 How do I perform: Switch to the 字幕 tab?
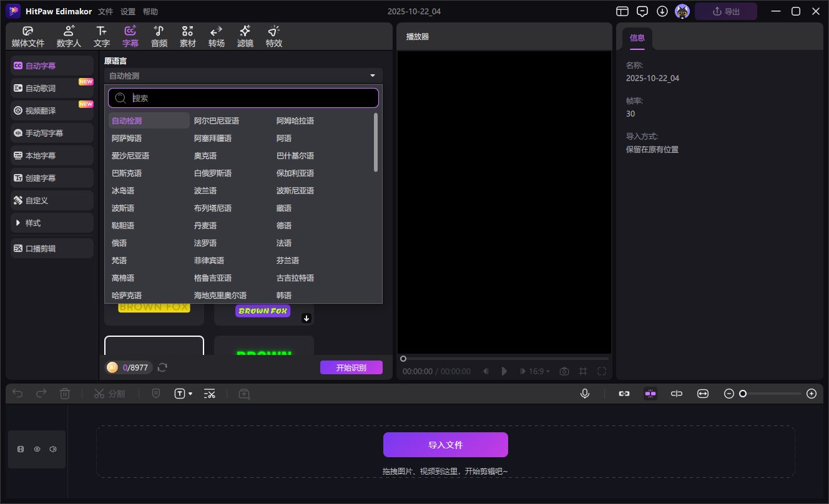tap(130, 36)
